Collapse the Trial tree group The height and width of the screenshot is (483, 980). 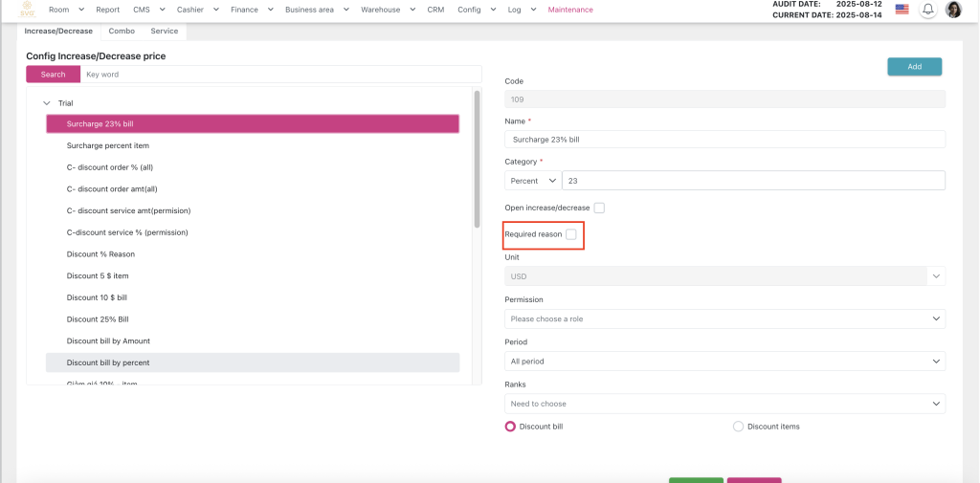(x=47, y=103)
